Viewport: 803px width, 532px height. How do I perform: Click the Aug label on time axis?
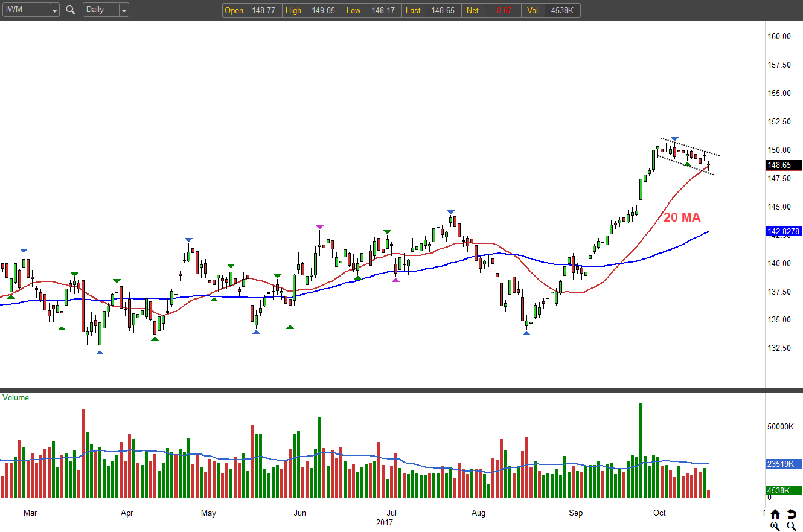[x=478, y=513]
